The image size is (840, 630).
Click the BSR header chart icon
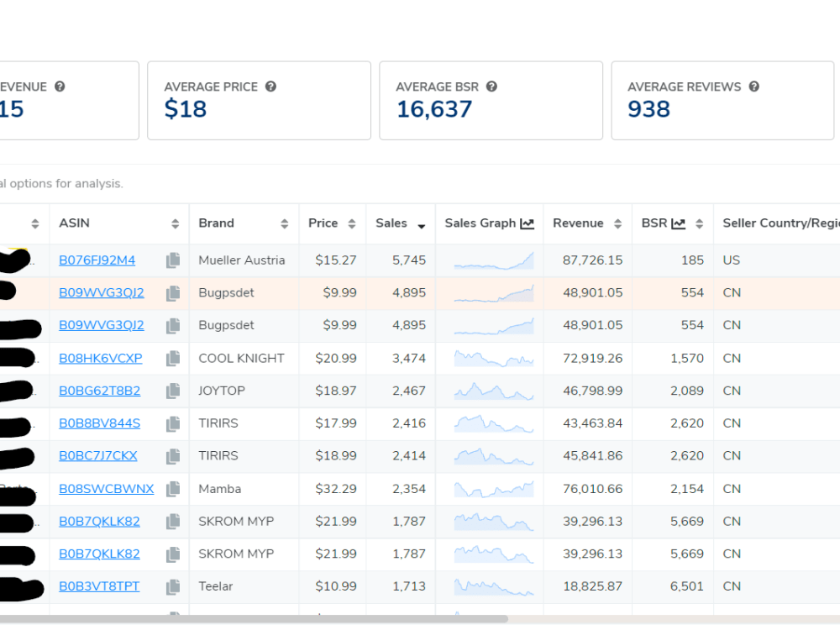(678, 223)
